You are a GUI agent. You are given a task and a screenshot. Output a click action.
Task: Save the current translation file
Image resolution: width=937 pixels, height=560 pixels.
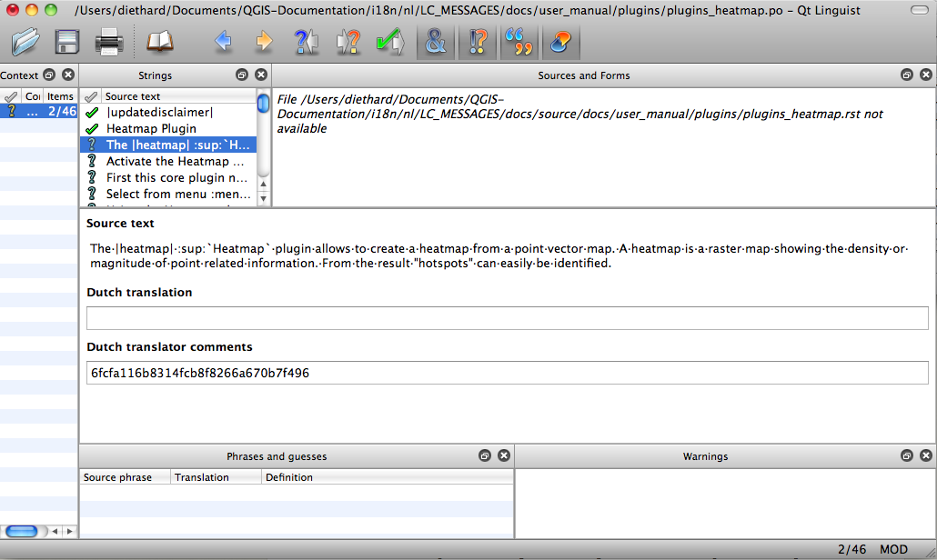(x=66, y=41)
